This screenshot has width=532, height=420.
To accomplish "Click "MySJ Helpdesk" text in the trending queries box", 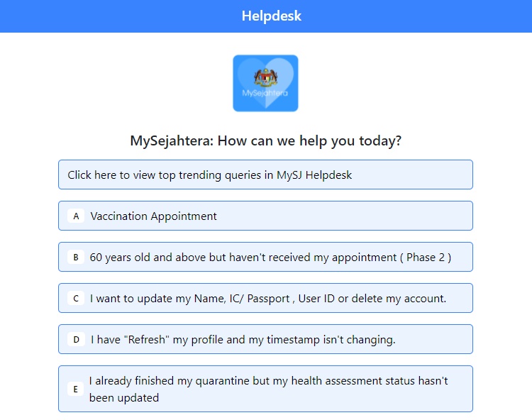I will (314, 175).
